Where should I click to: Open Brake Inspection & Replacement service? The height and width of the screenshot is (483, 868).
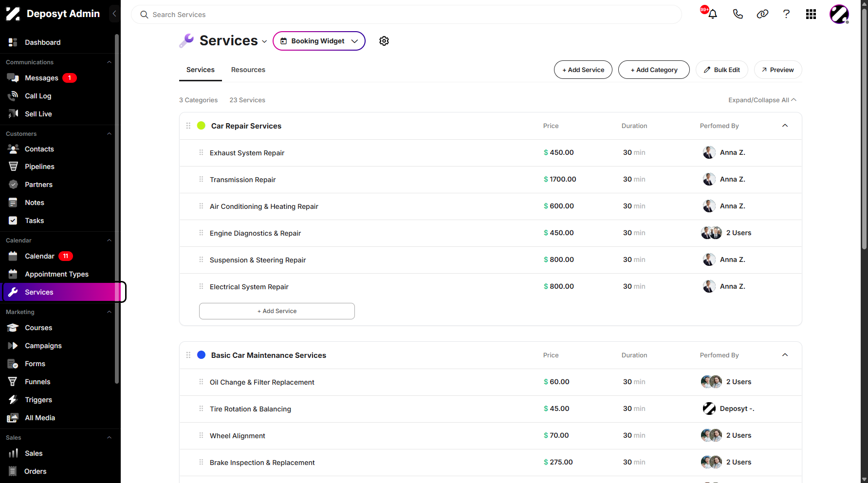click(491, 463)
